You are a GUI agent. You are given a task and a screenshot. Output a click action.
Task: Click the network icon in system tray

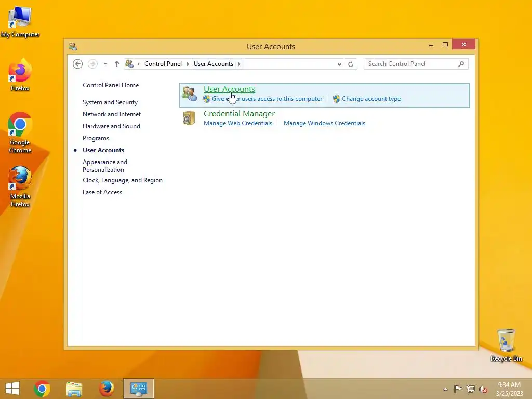pos(471,389)
